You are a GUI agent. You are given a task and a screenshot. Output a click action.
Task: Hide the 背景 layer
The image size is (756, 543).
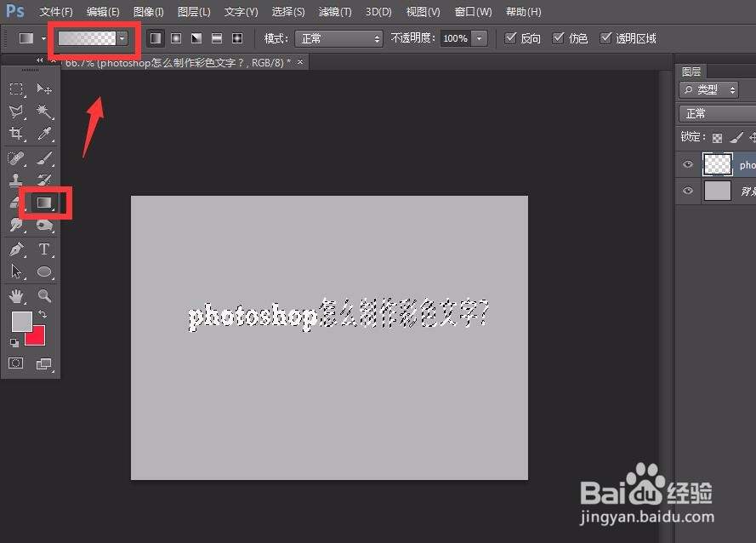click(688, 191)
